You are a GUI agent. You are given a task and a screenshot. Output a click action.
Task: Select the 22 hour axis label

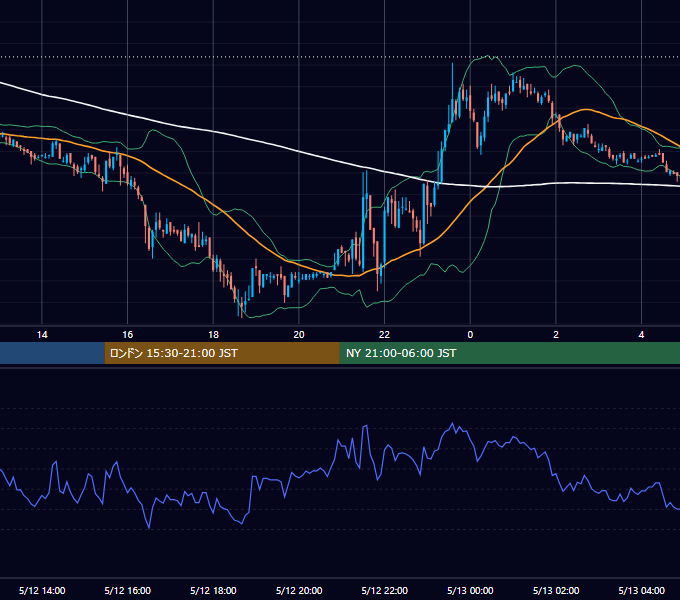[x=384, y=335]
